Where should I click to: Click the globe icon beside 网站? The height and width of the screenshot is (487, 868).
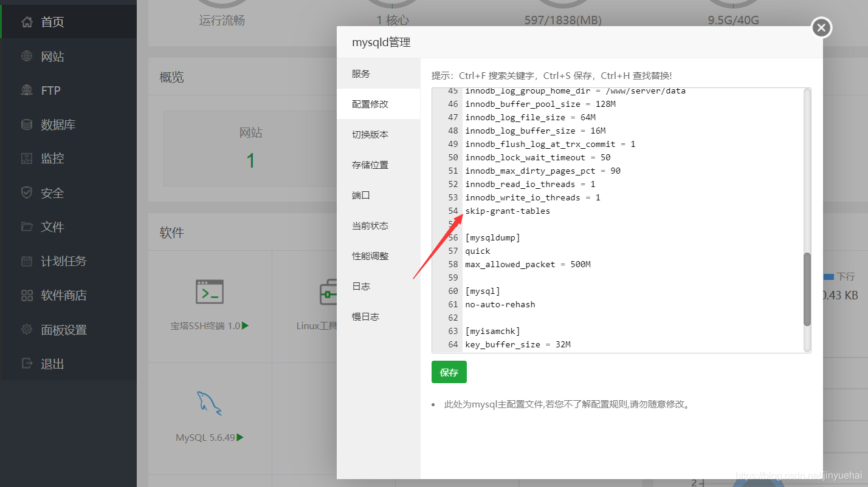click(27, 56)
